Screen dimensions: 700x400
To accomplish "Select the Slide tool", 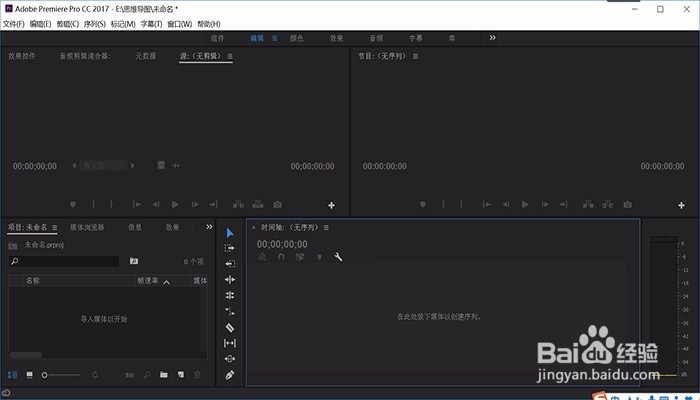I will pyautogui.click(x=230, y=358).
